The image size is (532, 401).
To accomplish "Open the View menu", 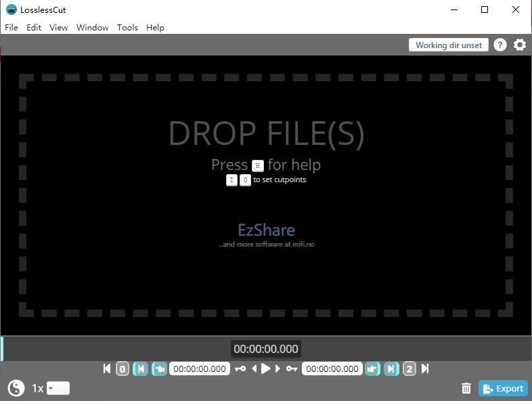I will tap(59, 28).
